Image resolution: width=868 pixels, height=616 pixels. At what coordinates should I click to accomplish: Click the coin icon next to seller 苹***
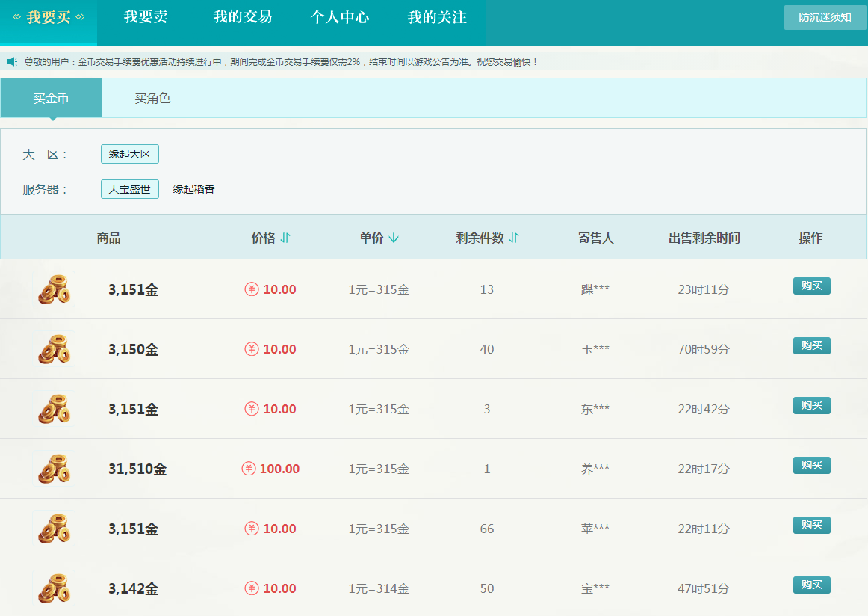pos(54,529)
